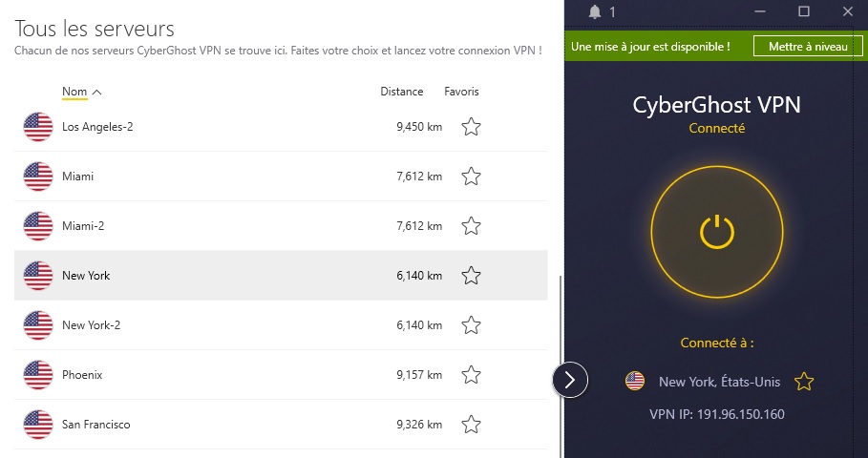
Task: Click the notification count 1
Action: click(x=612, y=11)
